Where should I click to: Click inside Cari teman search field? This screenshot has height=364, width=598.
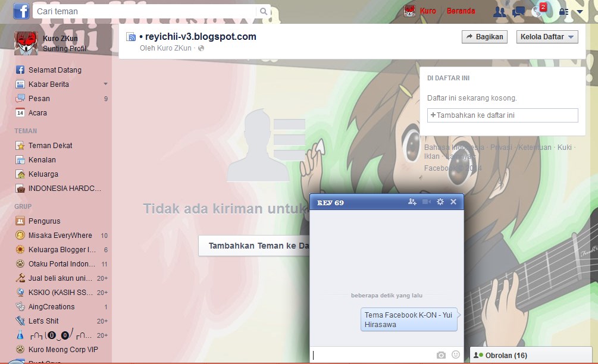coord(145,11)
